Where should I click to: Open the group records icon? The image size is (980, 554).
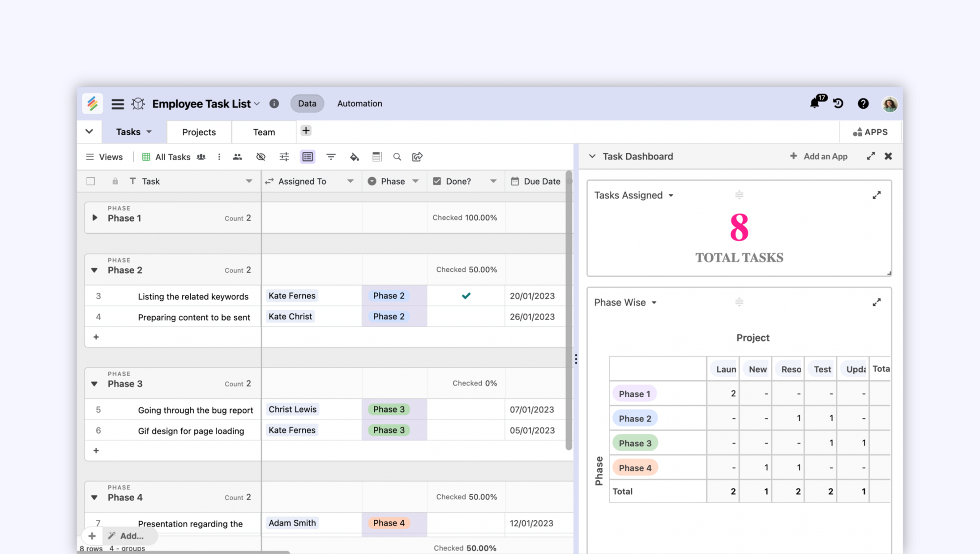coord(308,157)
